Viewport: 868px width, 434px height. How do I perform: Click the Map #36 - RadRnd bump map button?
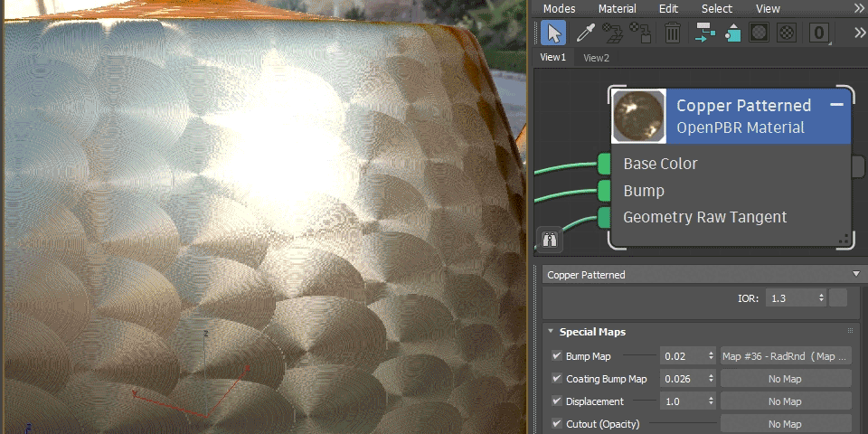click(785, 356)
